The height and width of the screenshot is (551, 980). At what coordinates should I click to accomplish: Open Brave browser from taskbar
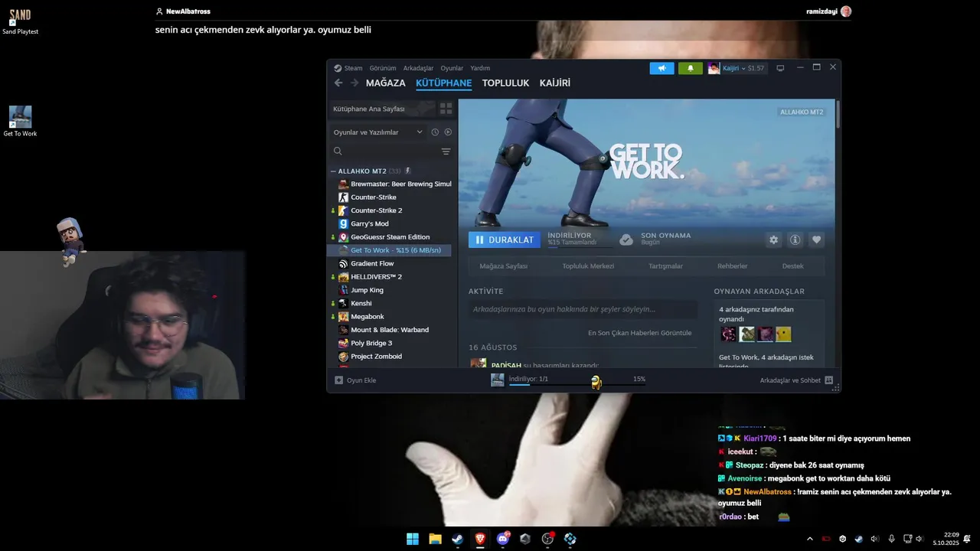click(480, 539)
